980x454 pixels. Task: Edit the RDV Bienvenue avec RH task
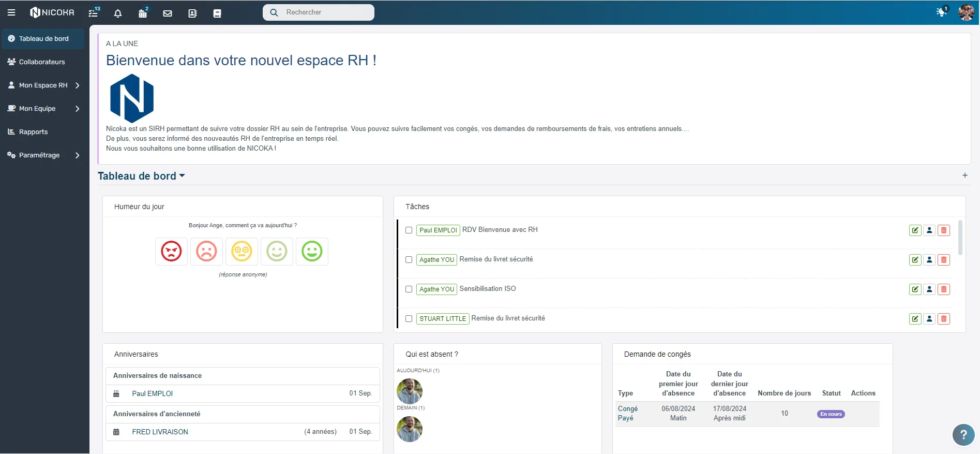(915, 230)
